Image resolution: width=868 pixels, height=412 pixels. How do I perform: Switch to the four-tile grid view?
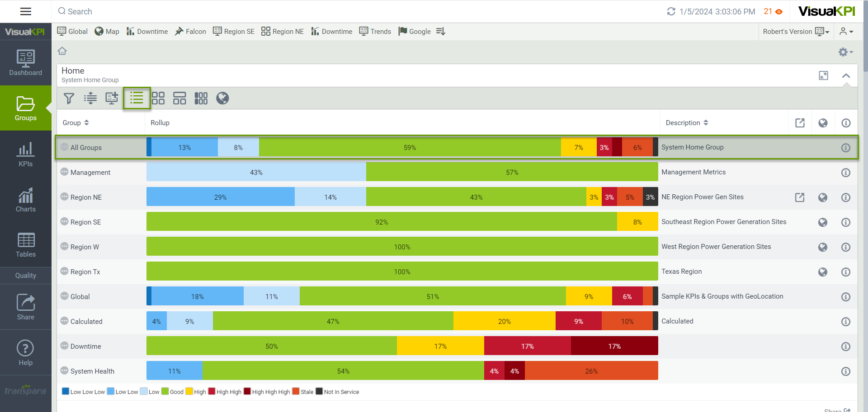[x=158, y=98]
